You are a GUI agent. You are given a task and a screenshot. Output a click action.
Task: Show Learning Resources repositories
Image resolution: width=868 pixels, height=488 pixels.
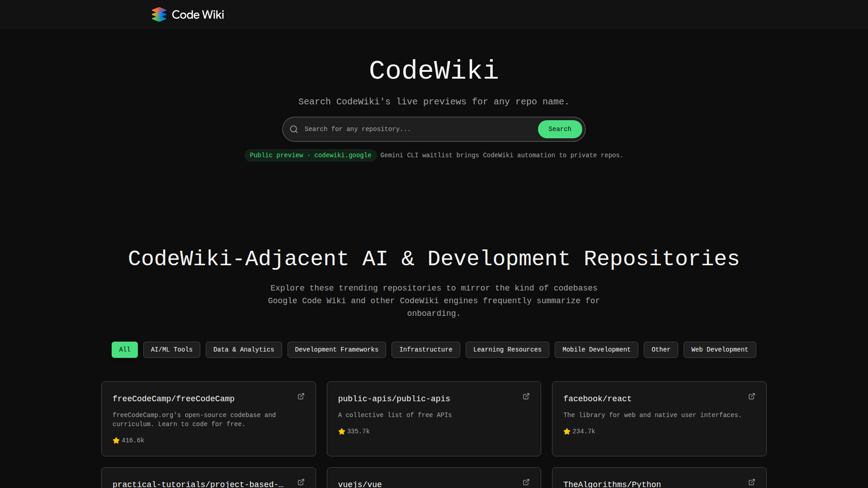point(507,350)
